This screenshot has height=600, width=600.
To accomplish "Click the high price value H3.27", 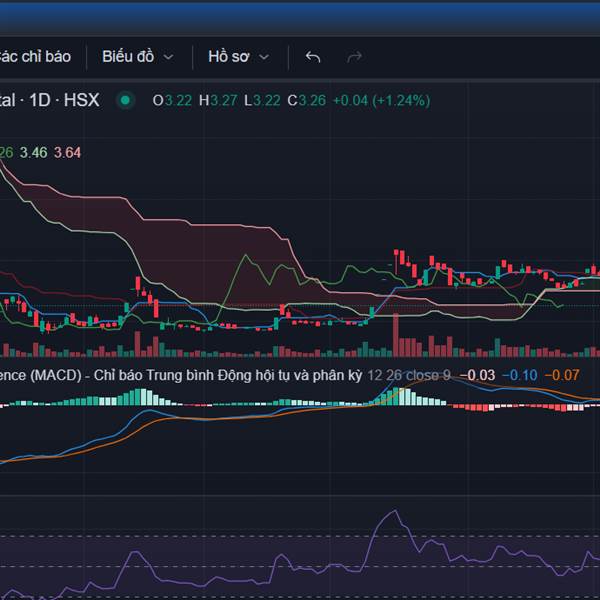I will (x=218, y=100).
